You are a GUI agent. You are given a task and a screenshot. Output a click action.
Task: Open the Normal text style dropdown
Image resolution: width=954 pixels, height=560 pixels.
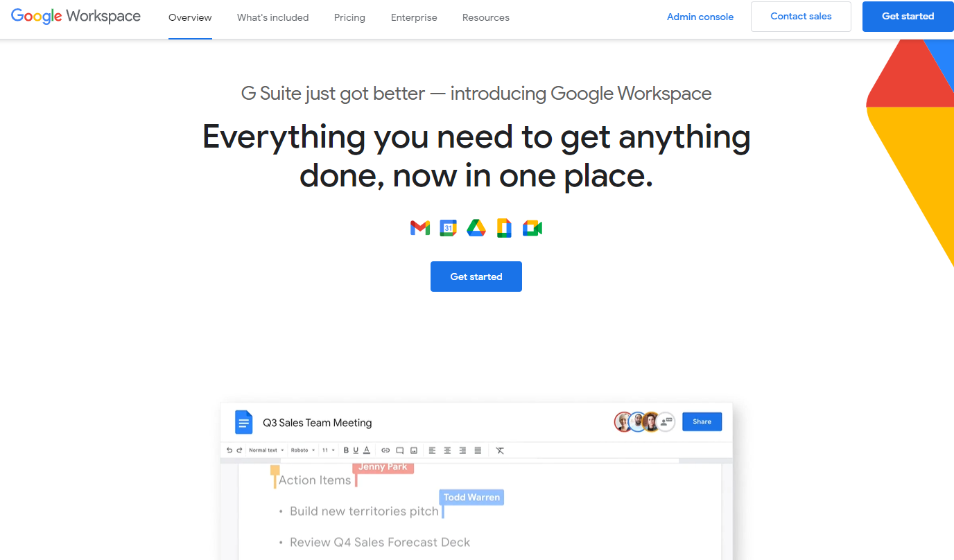(x=266, y=450)
